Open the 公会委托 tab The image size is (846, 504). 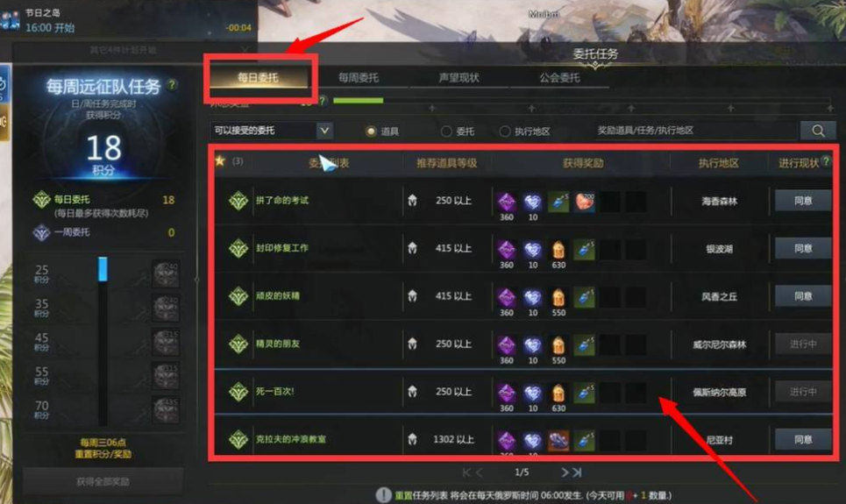coord(559,78)
